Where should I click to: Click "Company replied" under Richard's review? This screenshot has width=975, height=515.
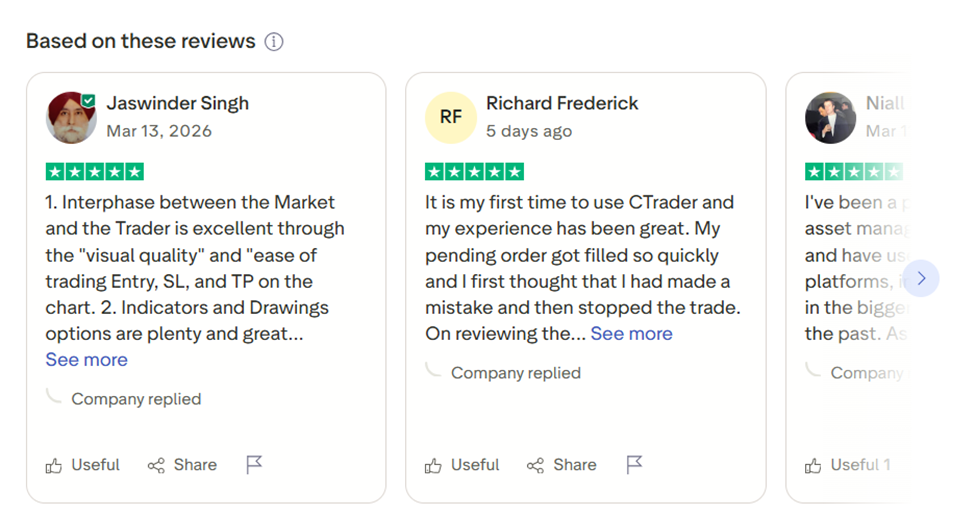[515, 373]
